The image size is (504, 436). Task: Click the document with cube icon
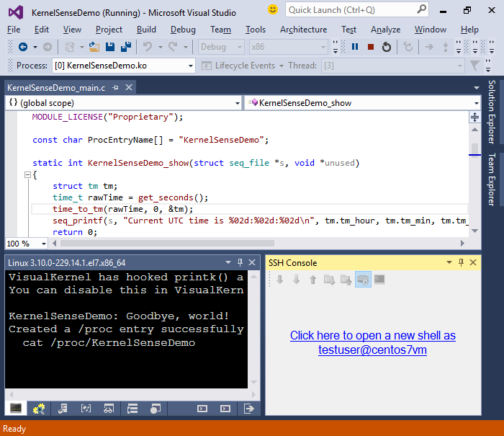[x=63, y=409]
